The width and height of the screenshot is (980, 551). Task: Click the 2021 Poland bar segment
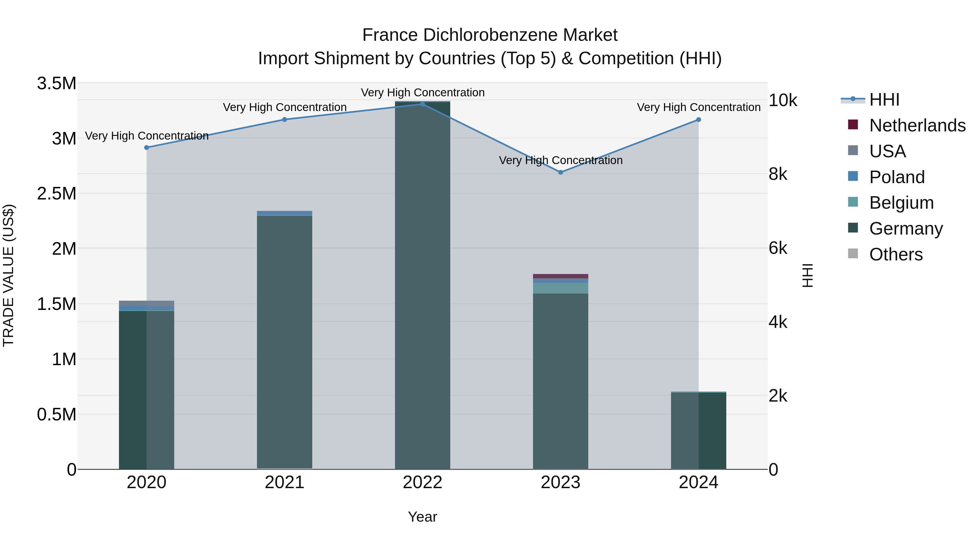(284, 213)
